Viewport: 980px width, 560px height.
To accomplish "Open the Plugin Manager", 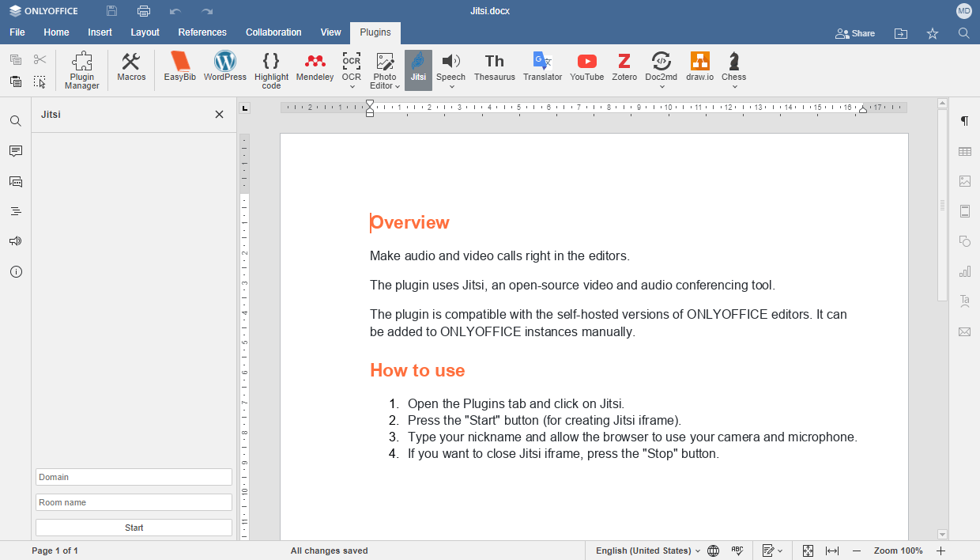I will coord(82,70).
